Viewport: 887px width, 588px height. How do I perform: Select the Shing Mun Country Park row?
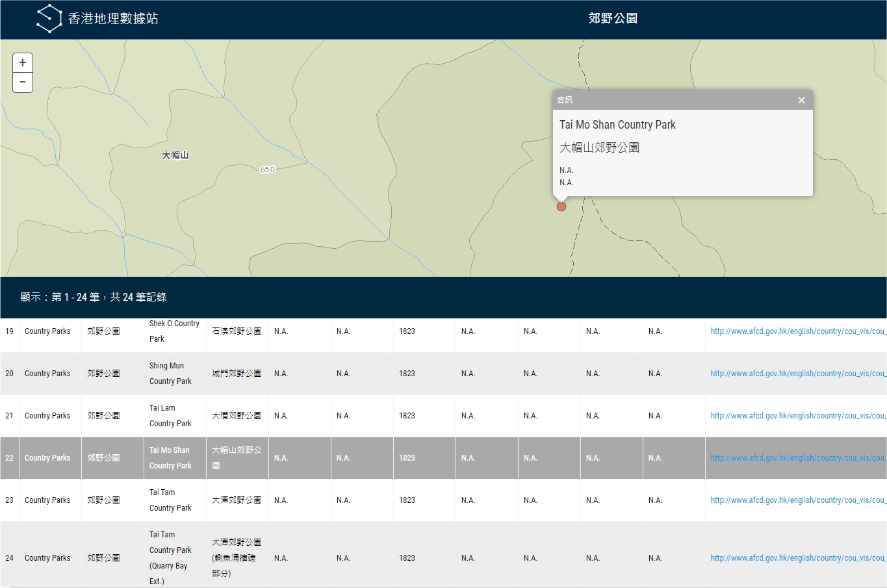[170, 374]
